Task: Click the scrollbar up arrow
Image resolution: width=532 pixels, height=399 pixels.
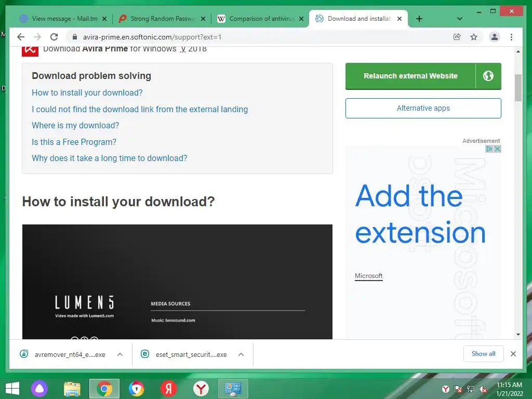Action: point(518,51)
